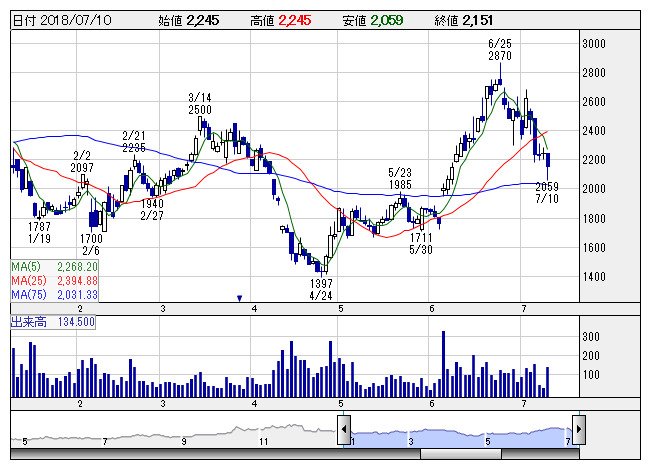Click the 6/25 2870 peak label

tap(500, 50)
